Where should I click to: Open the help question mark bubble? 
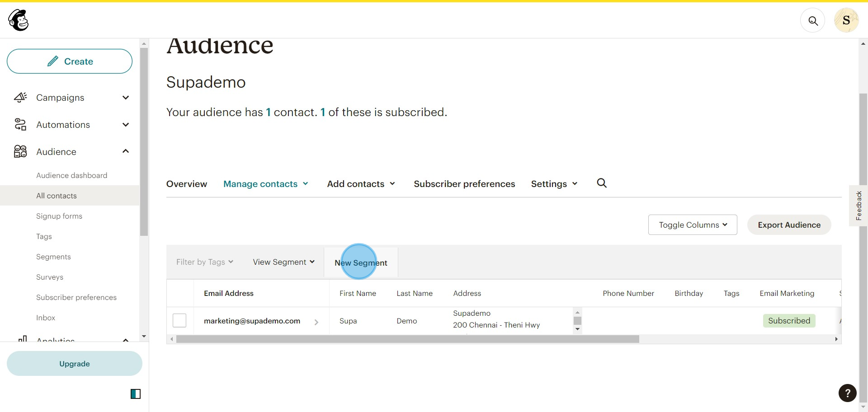(848, 393)
